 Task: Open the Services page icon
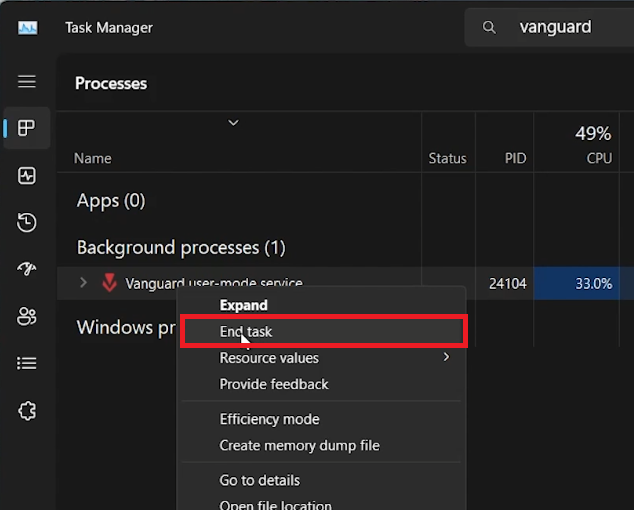[27, 411]
